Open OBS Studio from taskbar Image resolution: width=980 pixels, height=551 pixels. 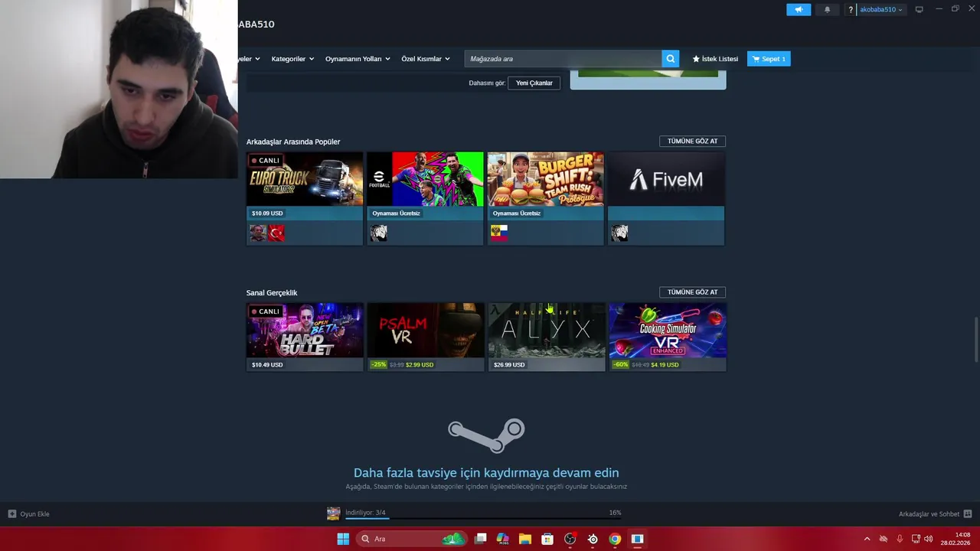[x=570, y=539]
